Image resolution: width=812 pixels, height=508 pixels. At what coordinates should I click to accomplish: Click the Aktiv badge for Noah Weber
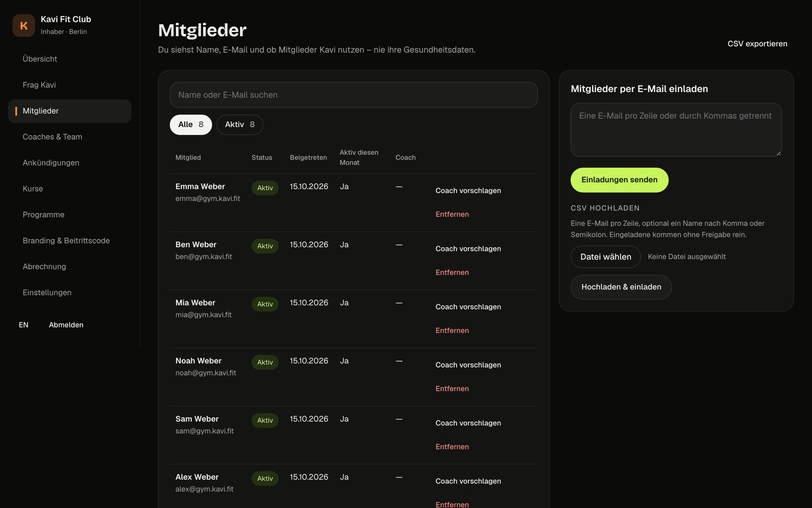click(265, 362)
